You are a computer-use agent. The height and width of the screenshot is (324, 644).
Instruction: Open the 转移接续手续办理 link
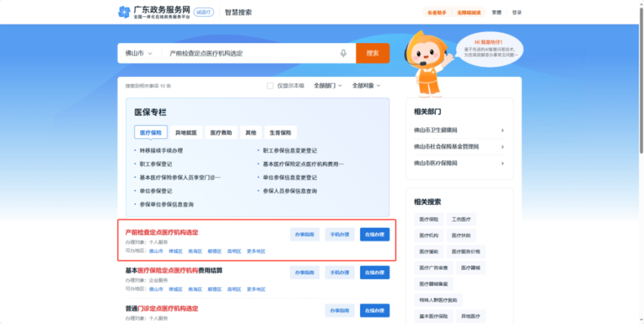click(161, 151)
